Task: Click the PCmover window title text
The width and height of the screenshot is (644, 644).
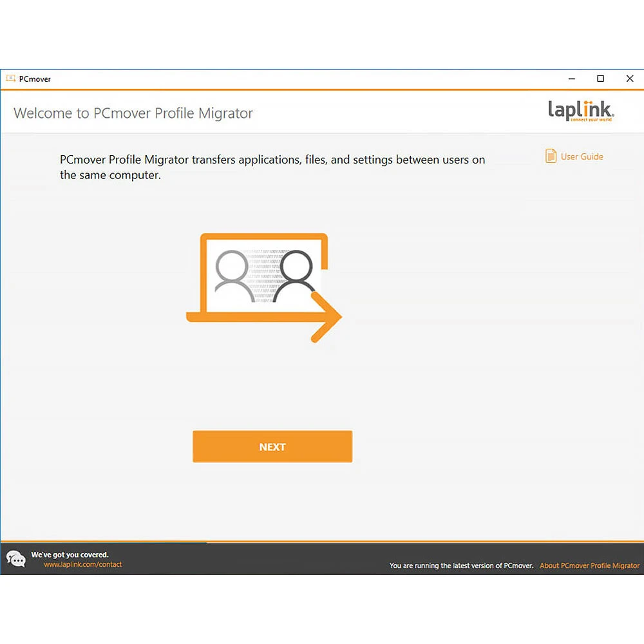Action: (35, 79)
